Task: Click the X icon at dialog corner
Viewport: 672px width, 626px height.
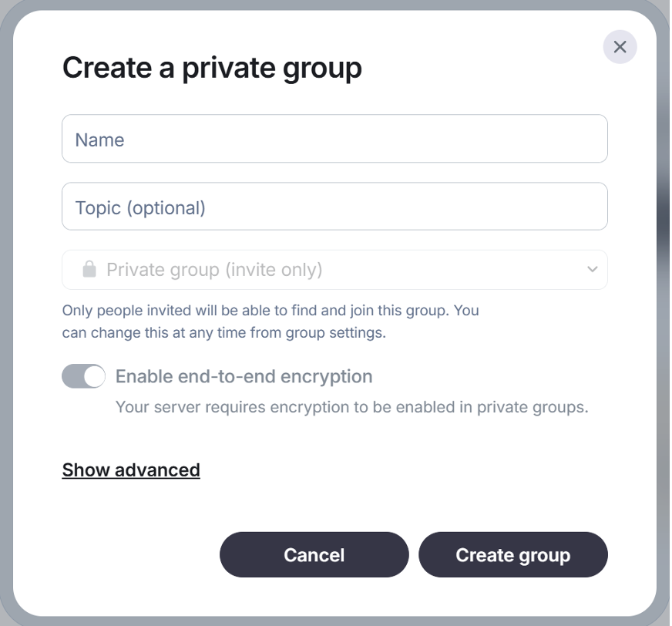Action: pyautogui.click(x=620, y=47)
